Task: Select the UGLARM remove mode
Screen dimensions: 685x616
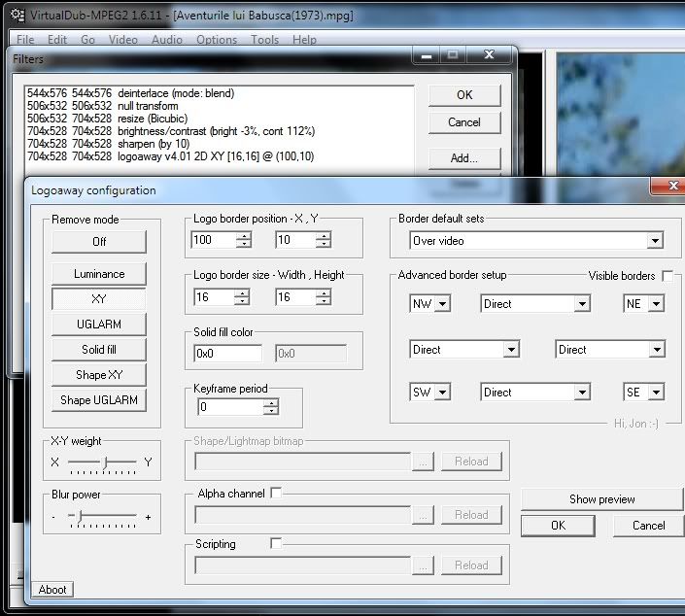Action: tap(98, 325)
